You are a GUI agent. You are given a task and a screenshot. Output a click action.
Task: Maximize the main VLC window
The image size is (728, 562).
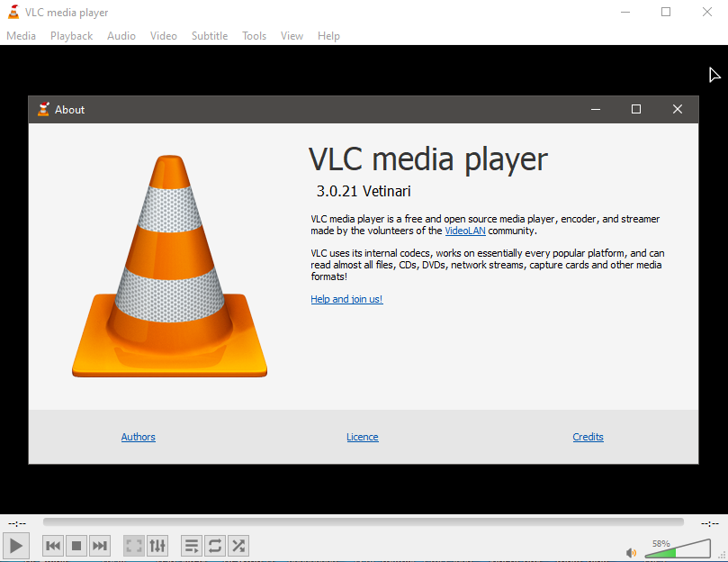point(666,12)
